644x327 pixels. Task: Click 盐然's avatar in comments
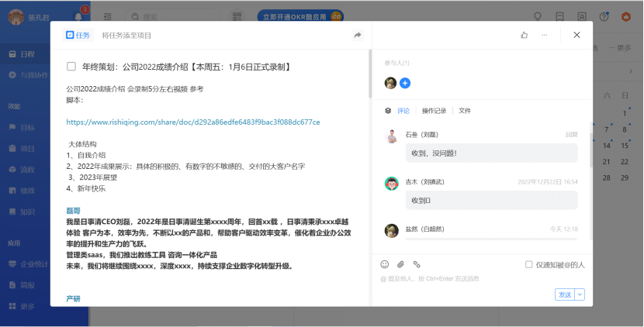click(391, 231)
